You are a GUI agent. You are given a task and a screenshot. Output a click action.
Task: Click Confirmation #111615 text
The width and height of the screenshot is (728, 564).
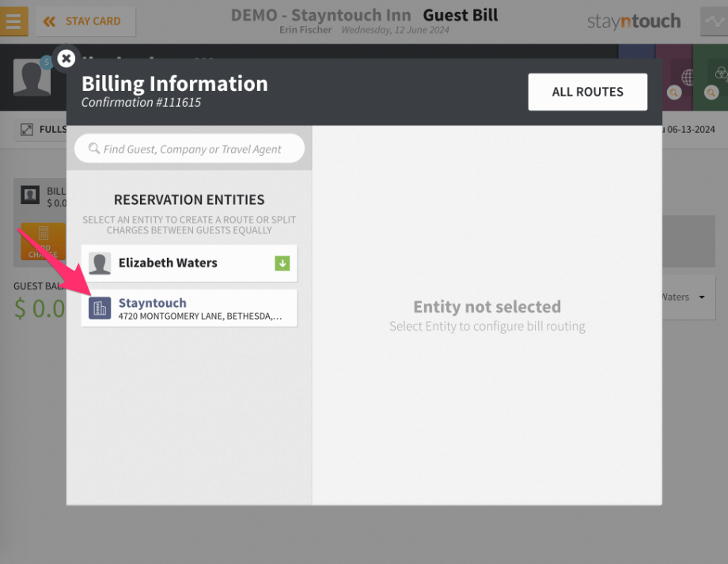pyautogui.click(x=141, y=103)
